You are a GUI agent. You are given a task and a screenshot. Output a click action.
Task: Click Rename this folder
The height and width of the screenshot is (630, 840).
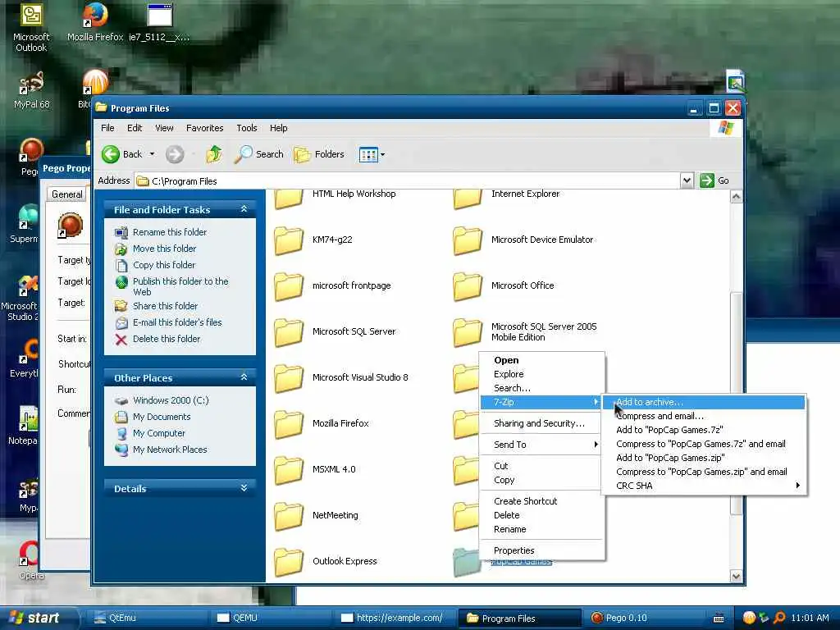tap(169, 232)
